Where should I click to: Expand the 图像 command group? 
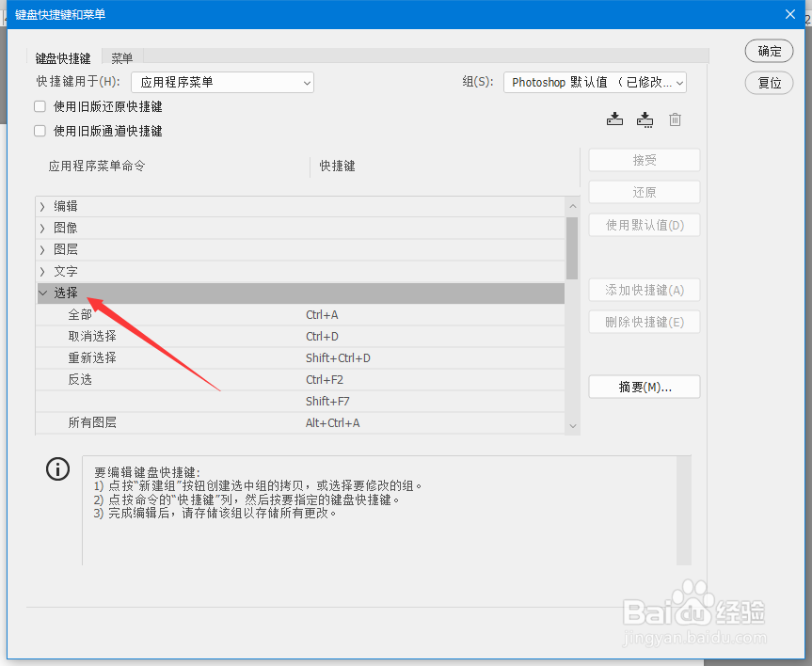click(43, 227)
